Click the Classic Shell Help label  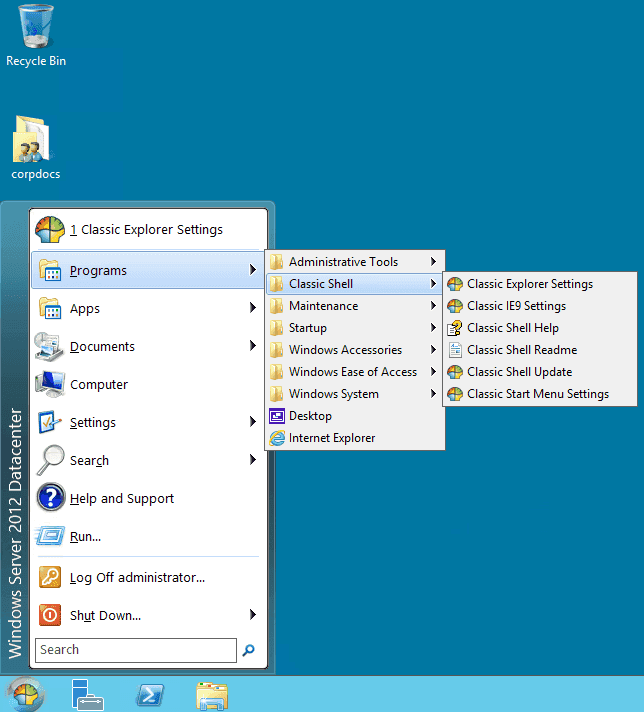[513, 328]
